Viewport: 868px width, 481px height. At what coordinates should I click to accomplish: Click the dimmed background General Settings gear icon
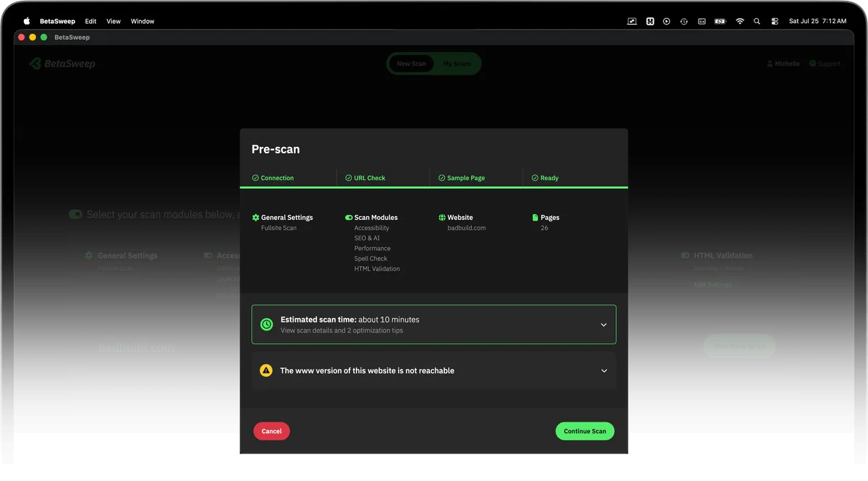(89, 255)
